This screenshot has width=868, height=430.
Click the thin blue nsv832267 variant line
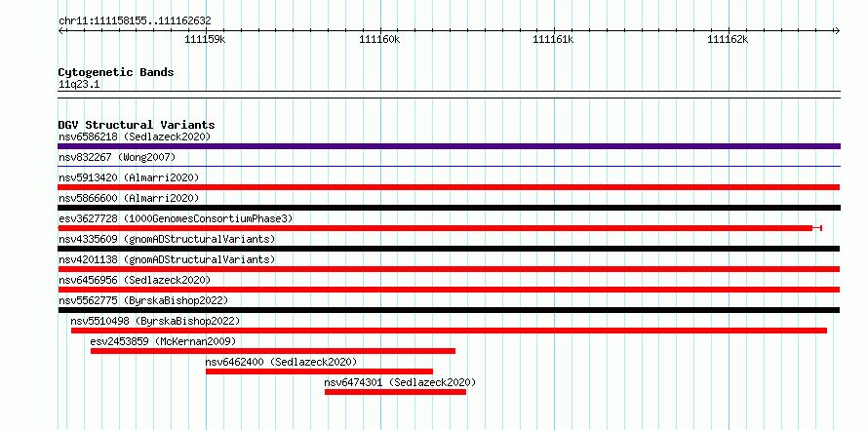[449, 166]
